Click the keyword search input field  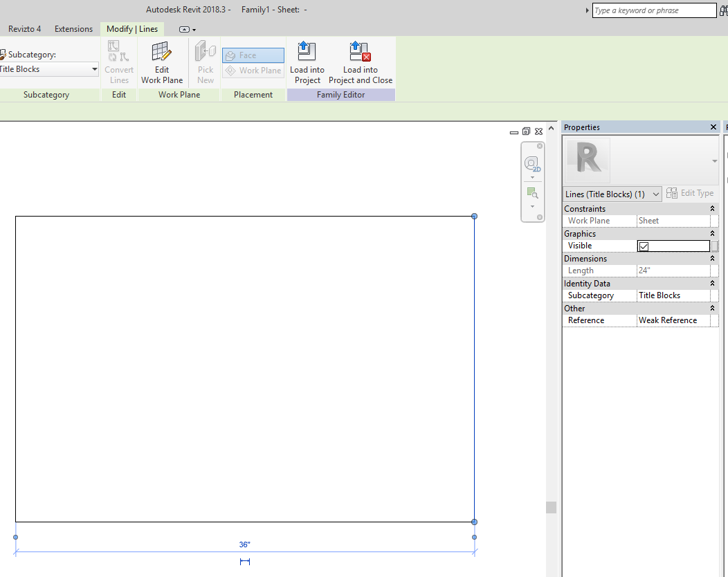(653, 10)
